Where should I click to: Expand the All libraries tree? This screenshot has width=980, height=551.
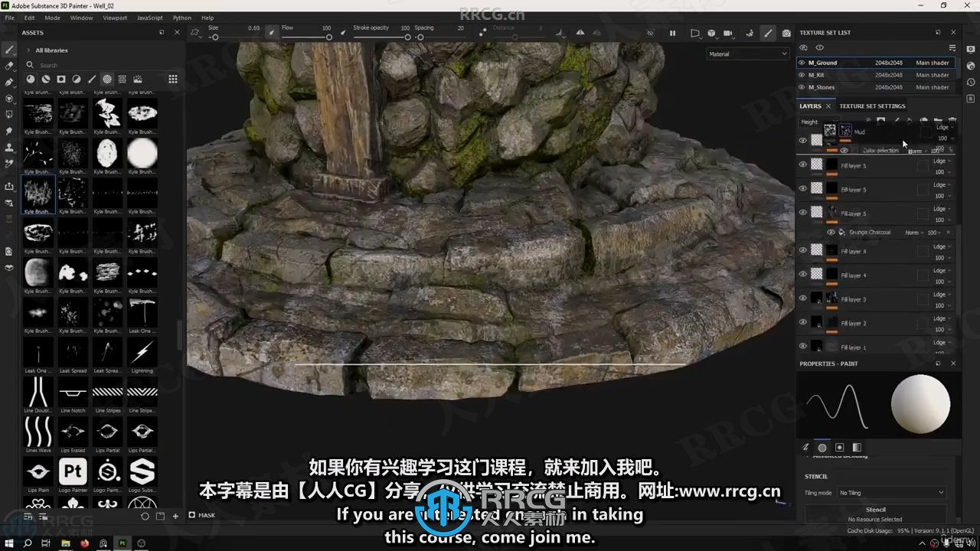[29, 51]
